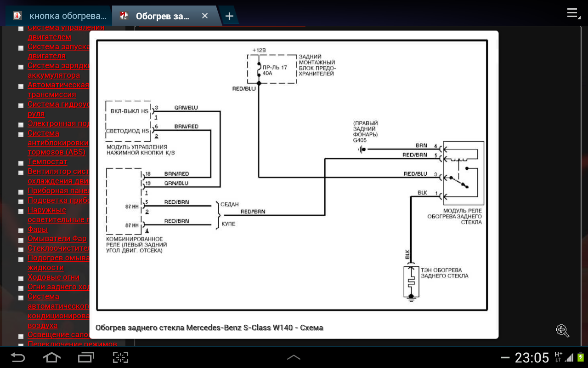
Task: Tap the zoom magnifier icon
Action: click(563, 330)
